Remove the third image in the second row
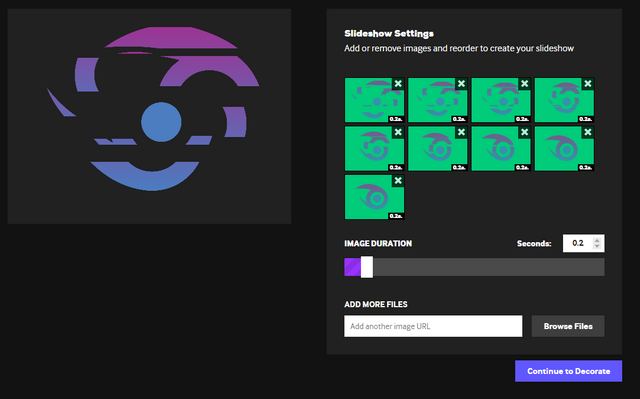The image size is (640, 399). pyautogui.click(x=524, y=132)
